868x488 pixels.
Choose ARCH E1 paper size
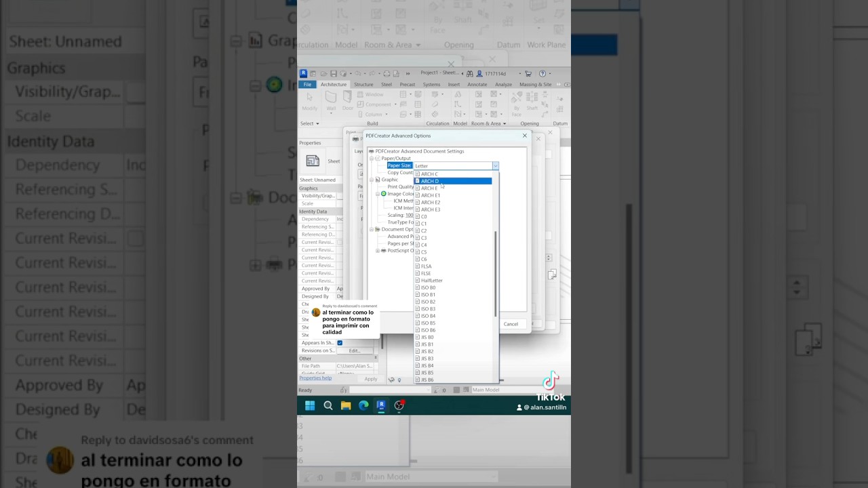click(453, 195)
